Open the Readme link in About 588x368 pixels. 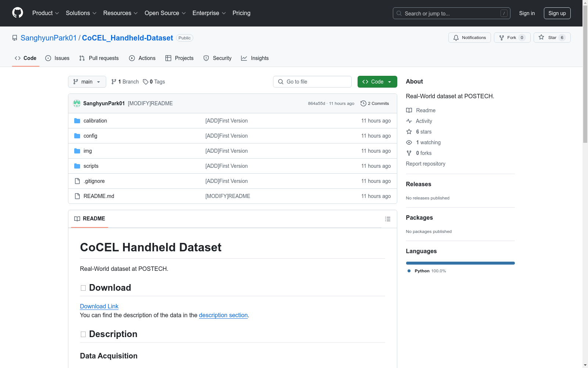click(x=421, y=110)
